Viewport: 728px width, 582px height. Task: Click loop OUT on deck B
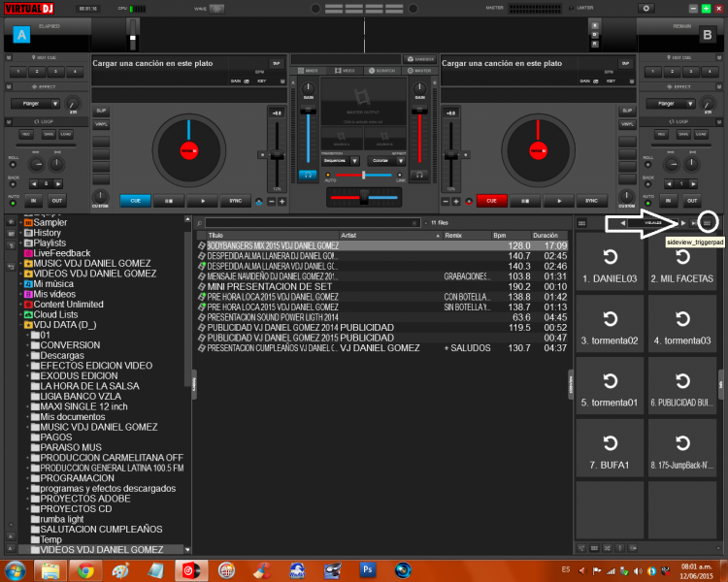[x=692, y=201]
